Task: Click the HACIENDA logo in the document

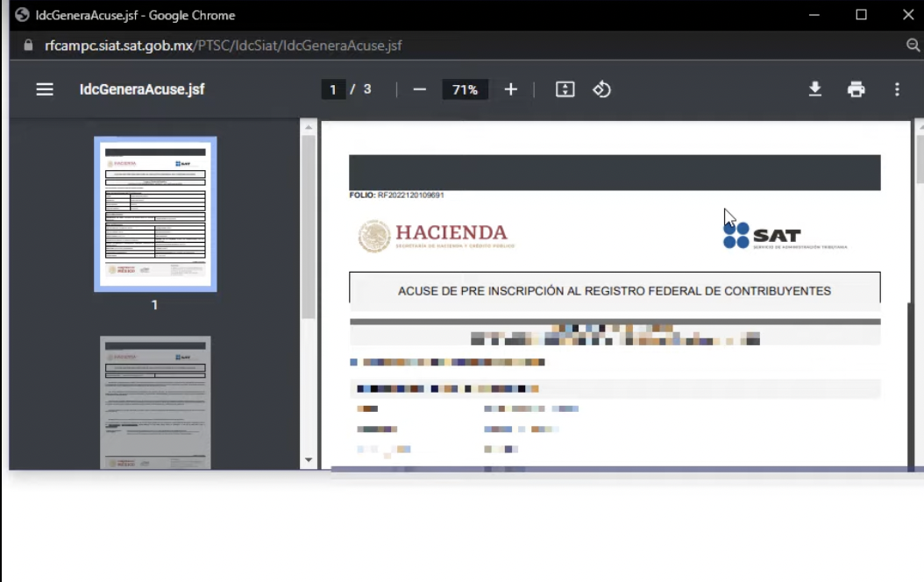Action: 436,236
